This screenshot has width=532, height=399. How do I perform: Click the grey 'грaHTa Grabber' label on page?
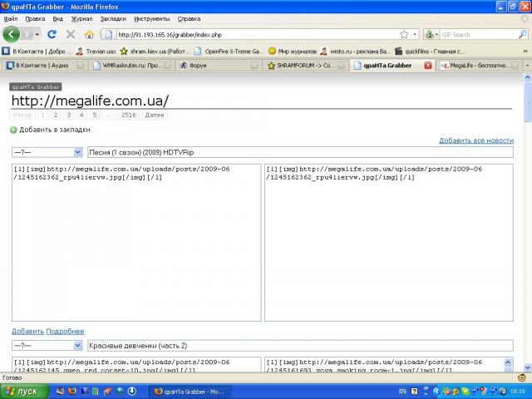[x=36, y=86]
